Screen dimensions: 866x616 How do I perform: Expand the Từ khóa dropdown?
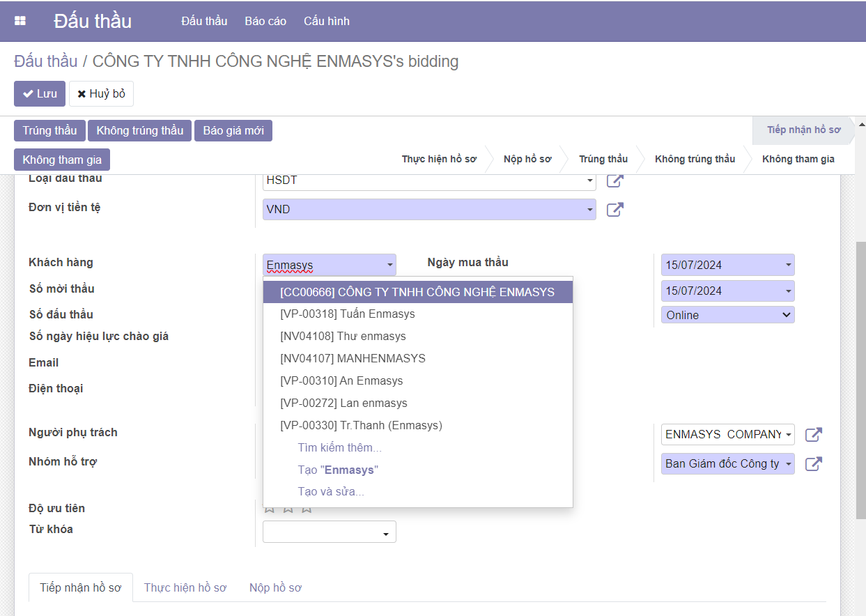[385, 534]
